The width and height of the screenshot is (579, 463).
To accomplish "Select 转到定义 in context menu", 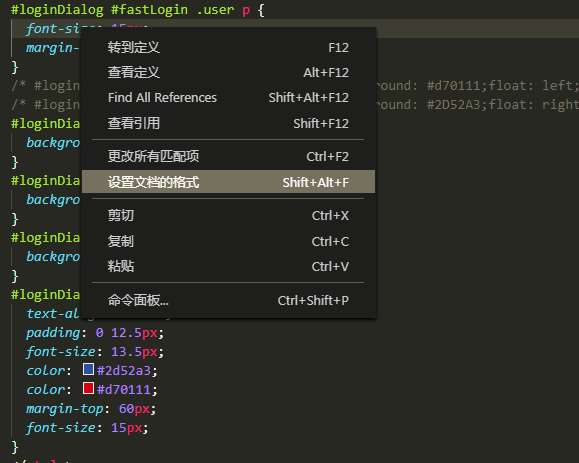I will pos(228,47).
